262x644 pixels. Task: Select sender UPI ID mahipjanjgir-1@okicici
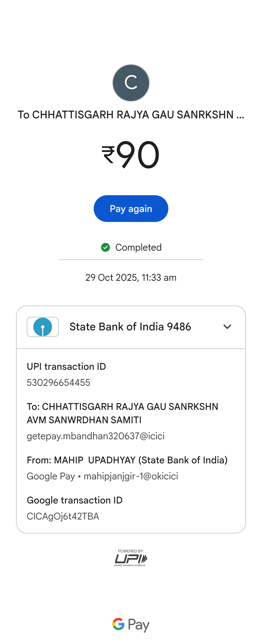131,476
